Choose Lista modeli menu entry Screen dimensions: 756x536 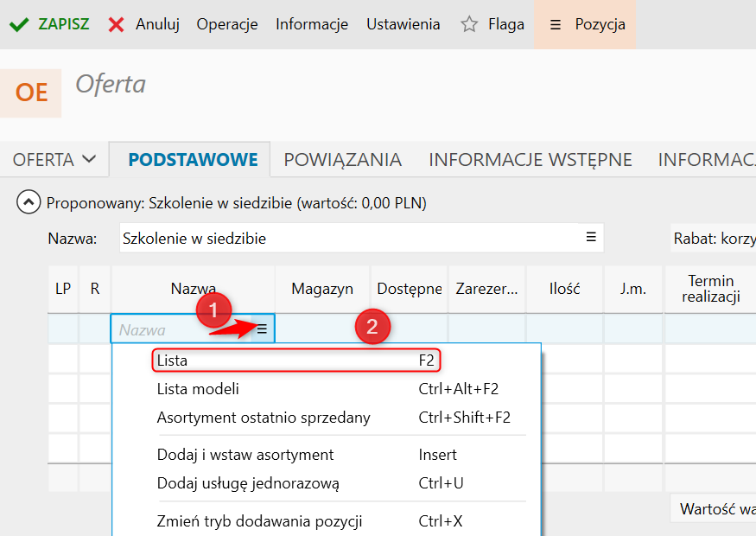tap(327, 389)
